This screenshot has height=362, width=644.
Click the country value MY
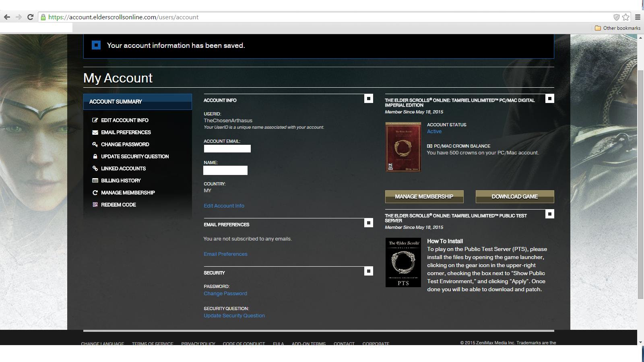pyautogui.click(x=207, y=190)
